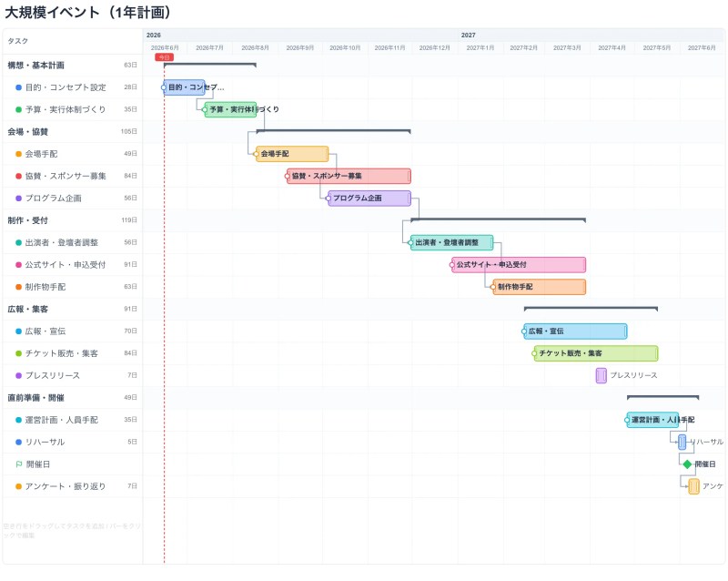Screen dimensions: 728x581
Task: Click purple dot beside プレスリリース task
Action: pyautogui.click(x=18, y=375)
